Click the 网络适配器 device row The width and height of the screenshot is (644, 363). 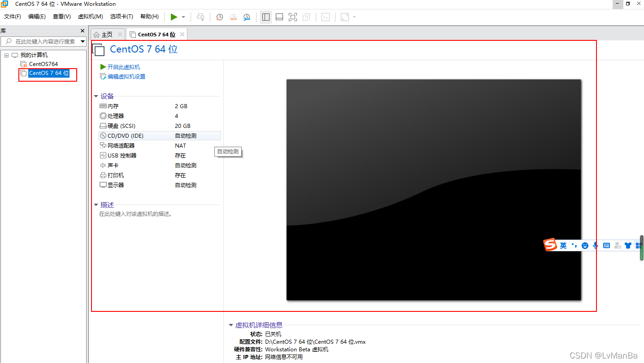(160, 146)
